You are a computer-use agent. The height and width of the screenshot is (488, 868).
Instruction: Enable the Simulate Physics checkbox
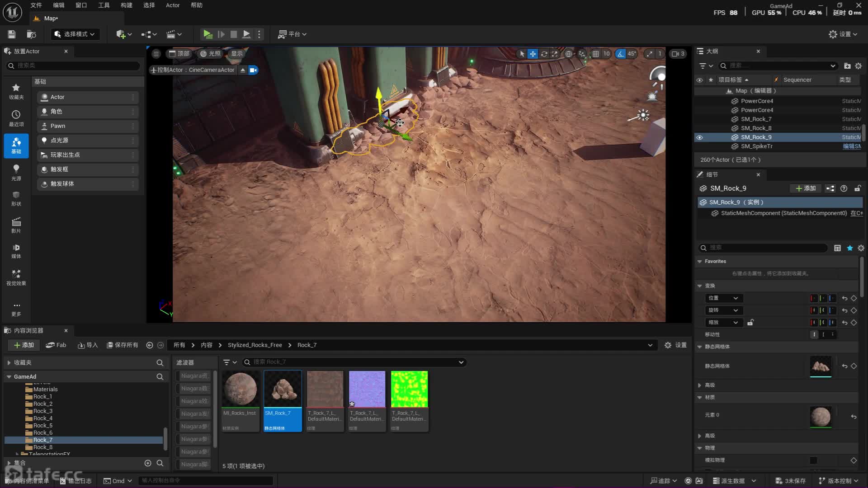(813, 460)
